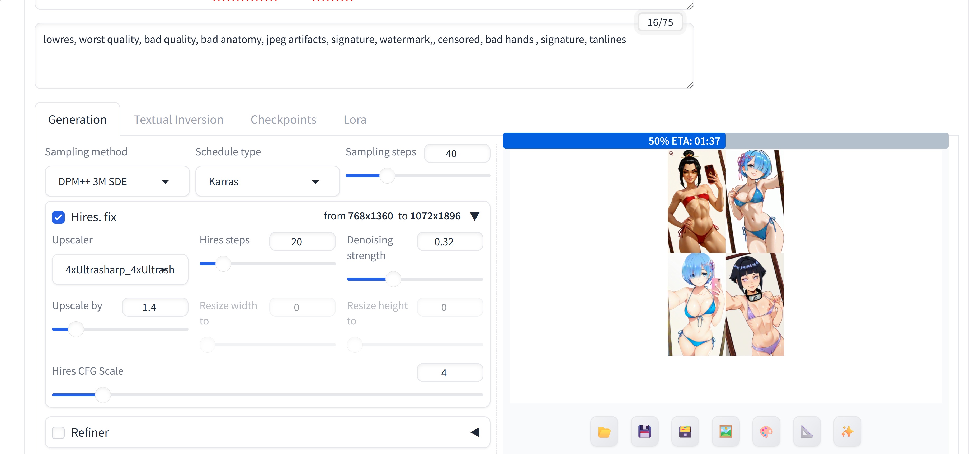Open the images output folder icon
The width and height of the screenshot is (980, 454).
604,432
